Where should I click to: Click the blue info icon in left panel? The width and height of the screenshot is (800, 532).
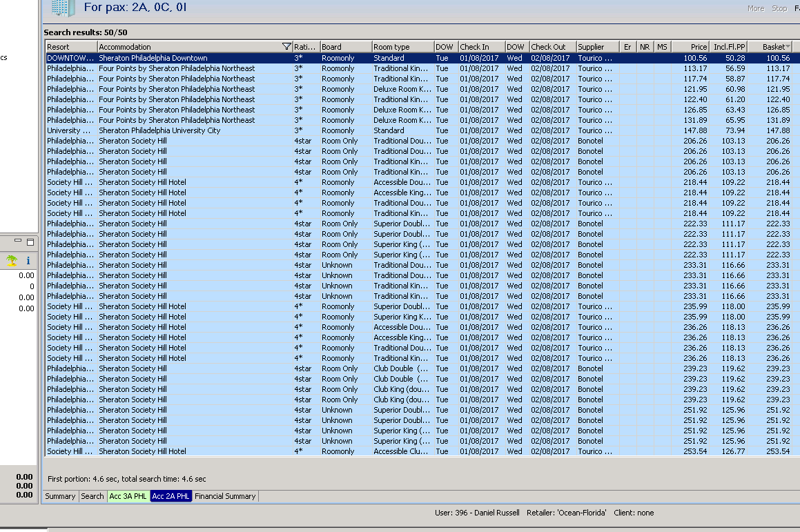pos(28,261)
